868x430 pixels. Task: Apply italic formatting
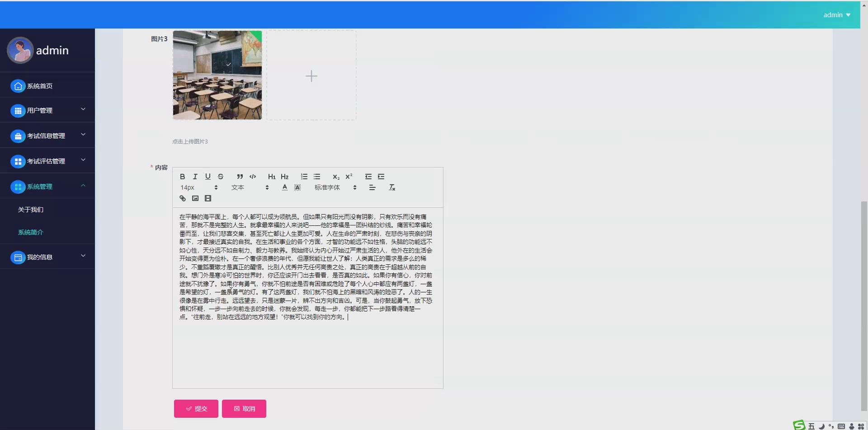pyautogui.click(x=195, y=177)
